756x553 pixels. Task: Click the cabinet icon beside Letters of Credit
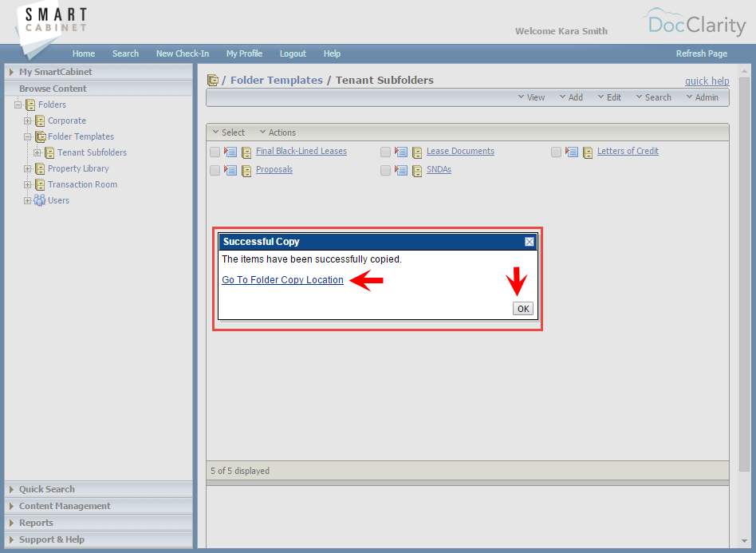point(588,151)
